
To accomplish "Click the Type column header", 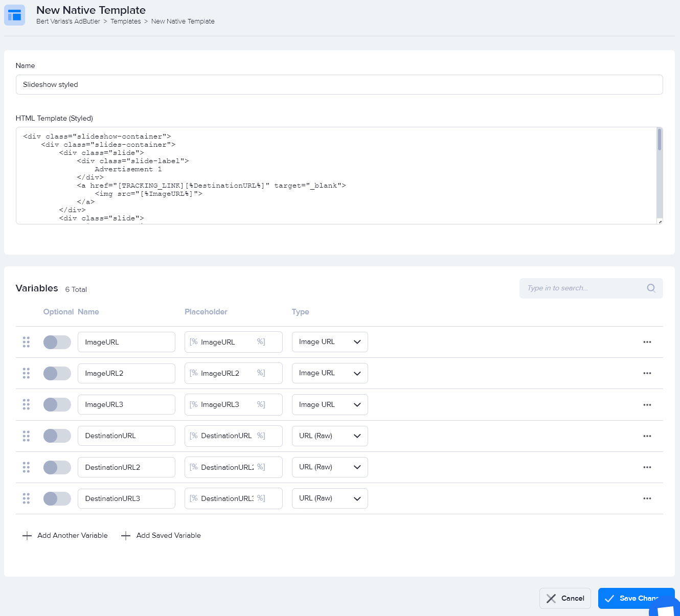I will pyautogui.click(x=301, y=312).
